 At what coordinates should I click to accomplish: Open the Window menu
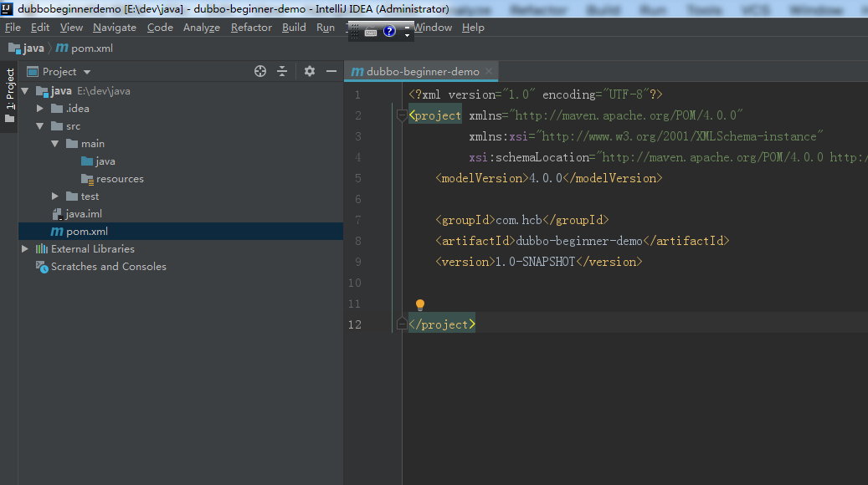click(433, 27)
